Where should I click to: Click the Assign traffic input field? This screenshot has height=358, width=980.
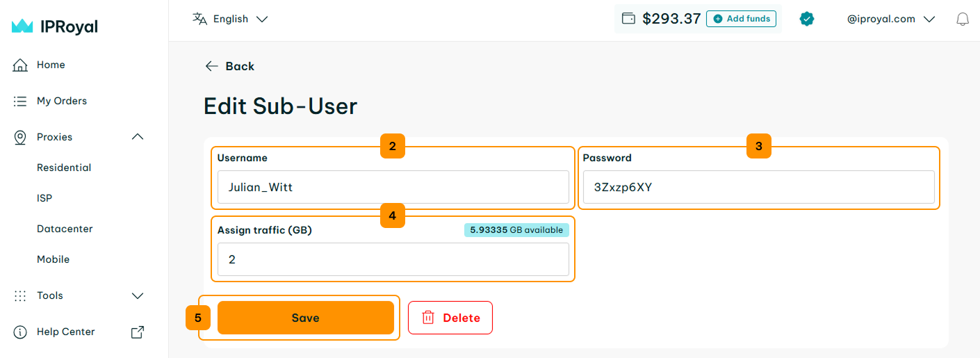click(x=393, y=259)
